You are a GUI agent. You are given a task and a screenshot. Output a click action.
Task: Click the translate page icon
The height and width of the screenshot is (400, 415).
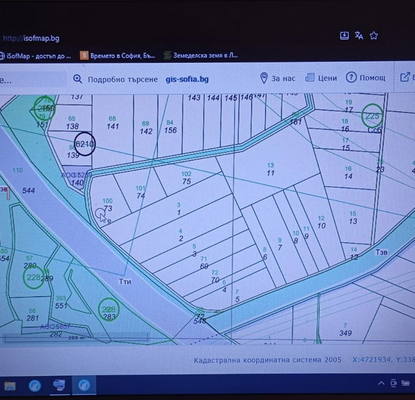(359, 36)
